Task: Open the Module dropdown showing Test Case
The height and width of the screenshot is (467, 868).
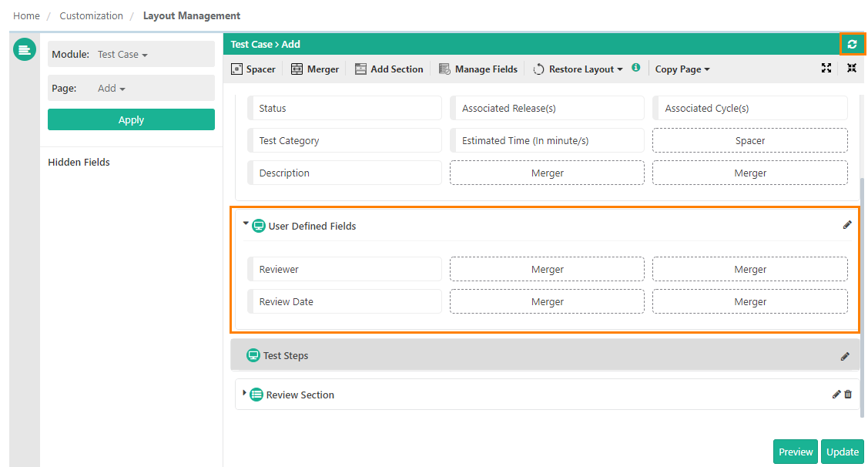Action: [x=122, y=55]
